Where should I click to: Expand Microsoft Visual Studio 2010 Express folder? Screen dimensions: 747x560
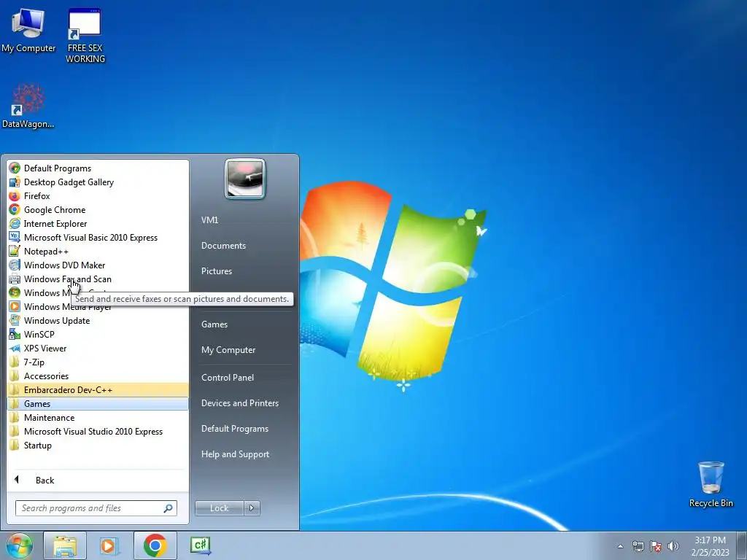98,431
